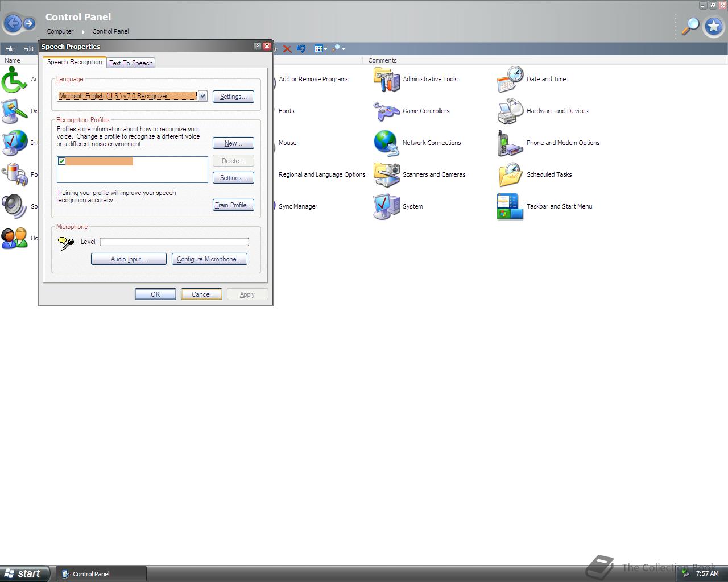Open the System icon
Image resolution: width=728 pixels, height=582 pixels.
(387, 207)
